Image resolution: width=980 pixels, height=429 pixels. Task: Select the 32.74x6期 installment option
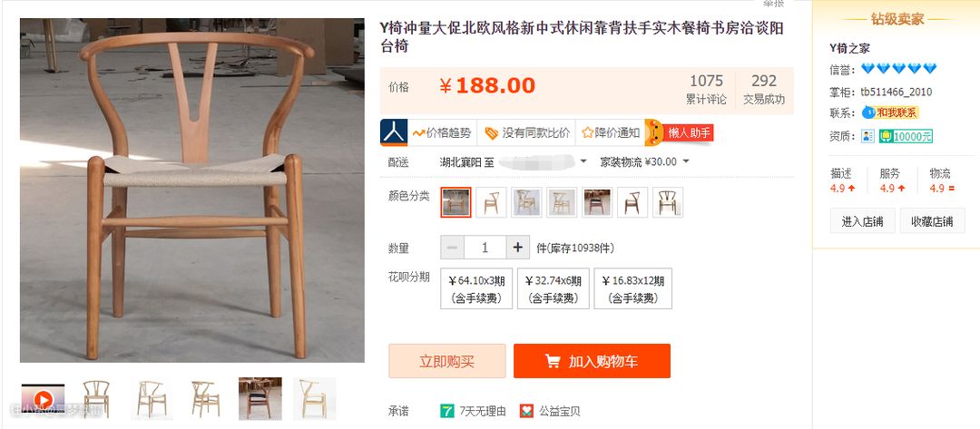click(554, 288)
